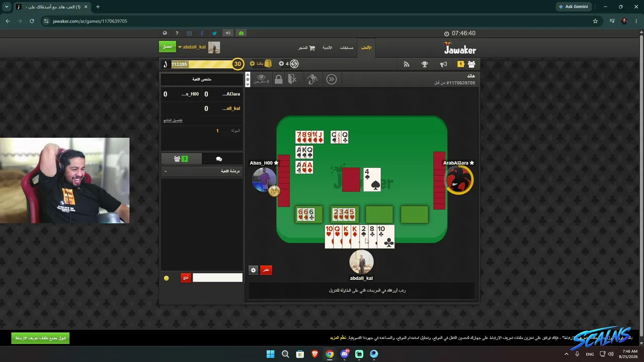This screenshot has height=362, width=644.
Task: Reload the page in Chrome
Action: click(32, 21)
